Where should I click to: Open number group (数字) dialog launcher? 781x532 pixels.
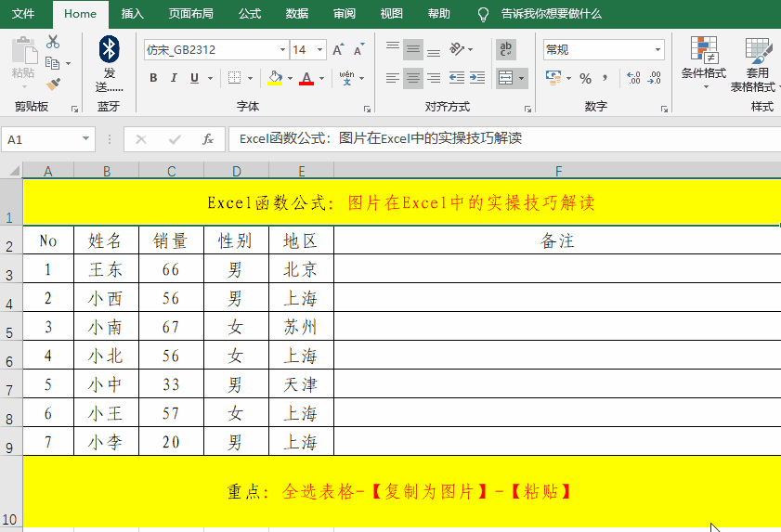point(664,109)
